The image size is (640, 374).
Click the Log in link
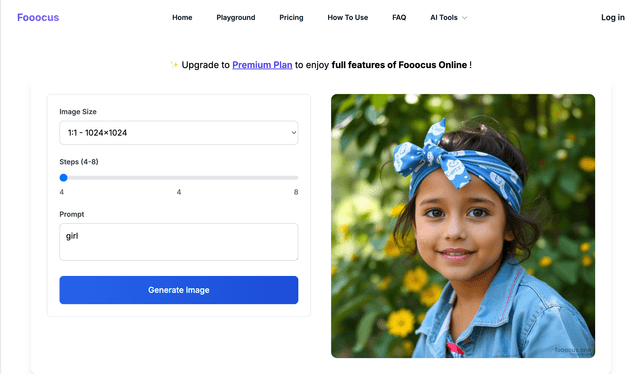[613, 18]
